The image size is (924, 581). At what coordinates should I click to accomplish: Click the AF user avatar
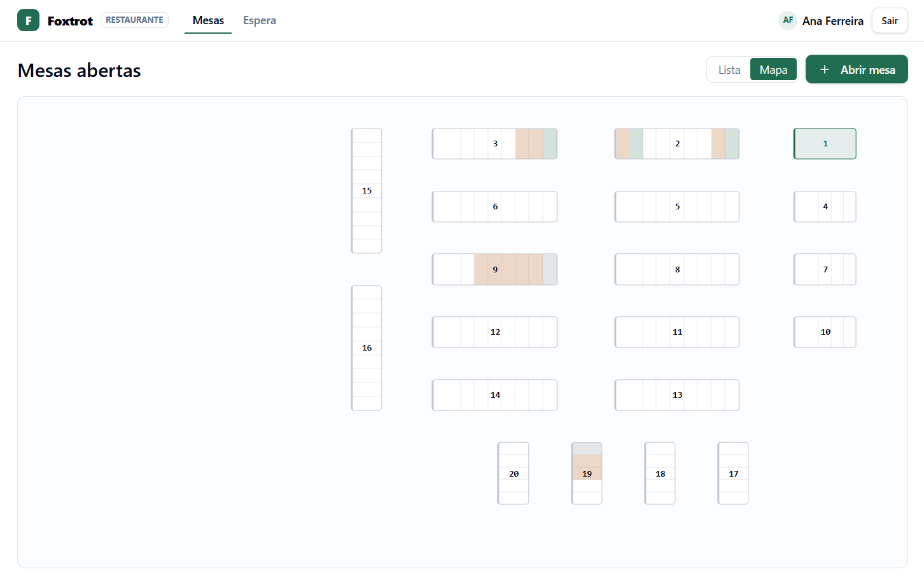click(788, 20)
